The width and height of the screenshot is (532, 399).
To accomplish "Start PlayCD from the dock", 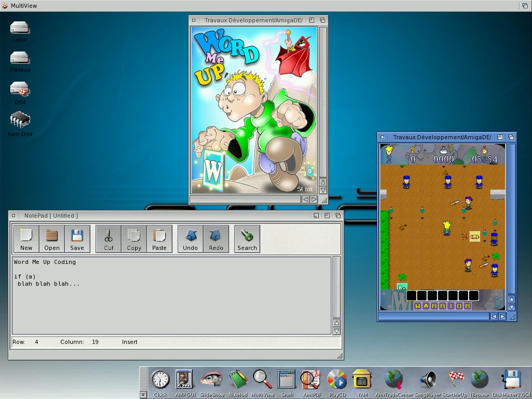I will click(337, 383).
